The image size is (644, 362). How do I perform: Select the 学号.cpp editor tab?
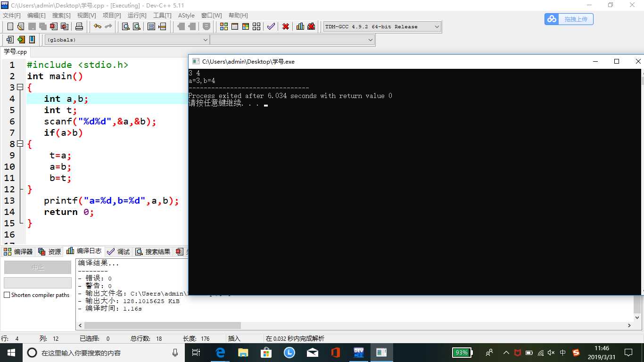point(16,52)
